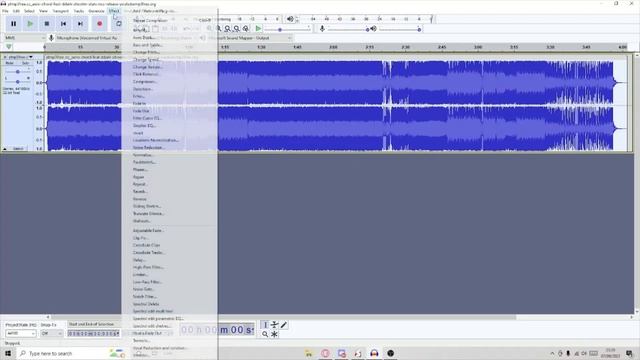Open the Microsoft Sound Mapper output dropdown
Image resolution: width=640 pixels, height=360 pixels.
pos(250,38)
